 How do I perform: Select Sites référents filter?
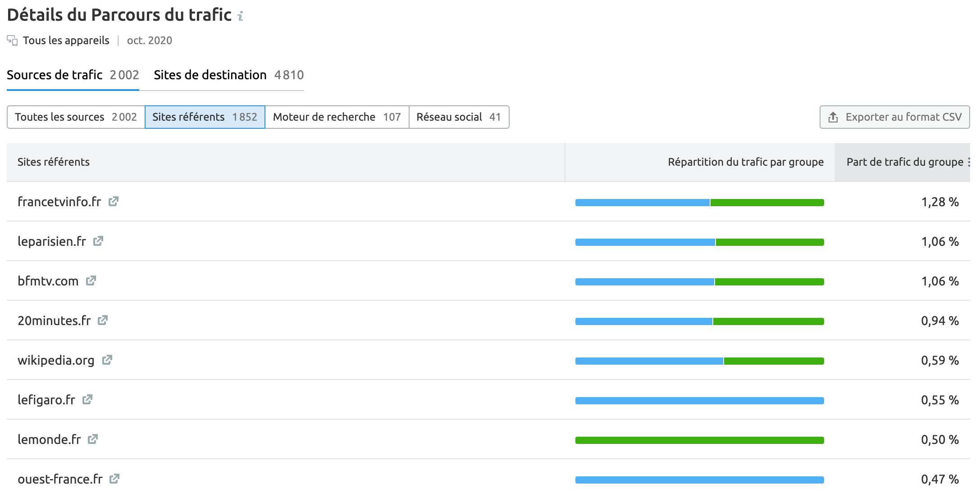[x=205, y=117]
